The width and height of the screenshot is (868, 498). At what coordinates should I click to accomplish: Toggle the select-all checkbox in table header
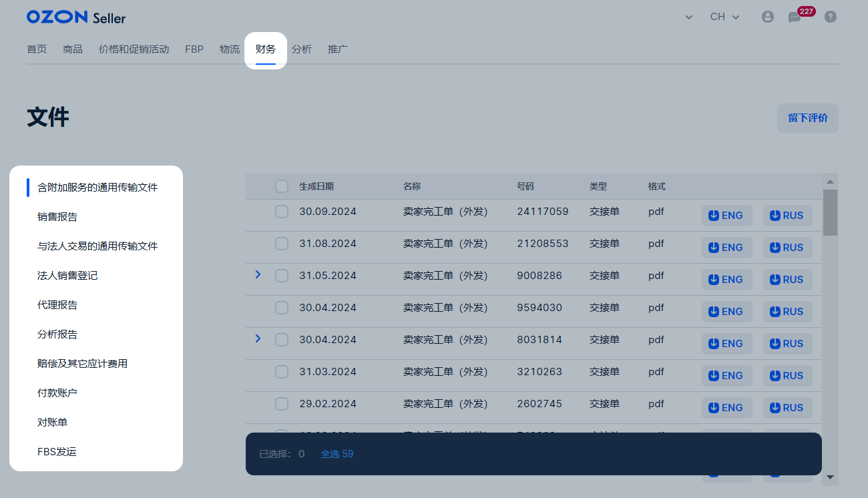[282, 186]
